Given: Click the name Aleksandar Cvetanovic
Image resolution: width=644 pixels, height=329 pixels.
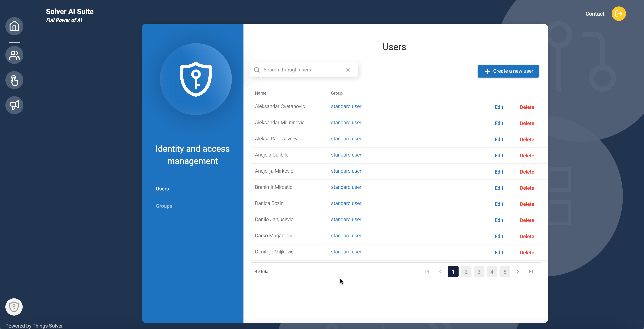Looking at the screenshot, I should click(280, 106).
